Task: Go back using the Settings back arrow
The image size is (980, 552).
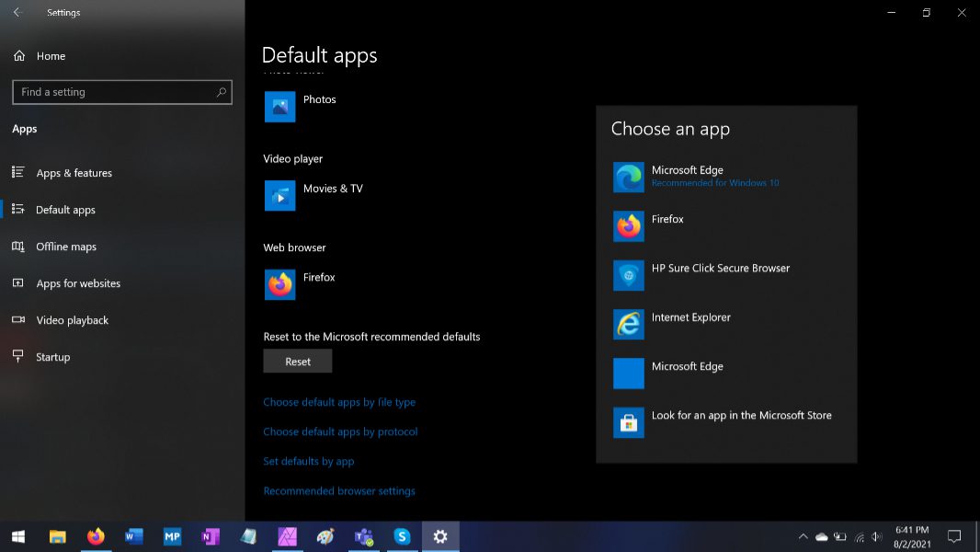Action: click(x=17, y=13)
